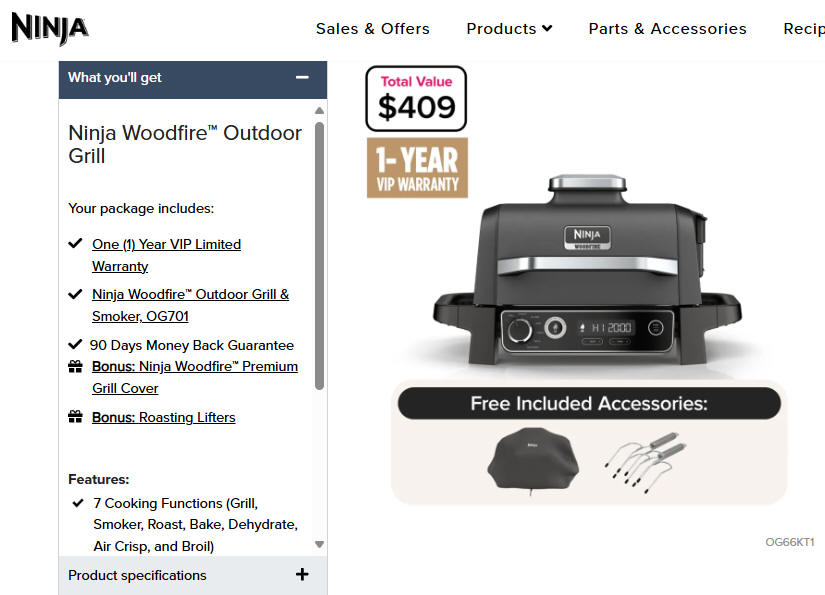825x595 pixels.
Task: Click the scroll up arrow in the package list
Action: [319, 110]
